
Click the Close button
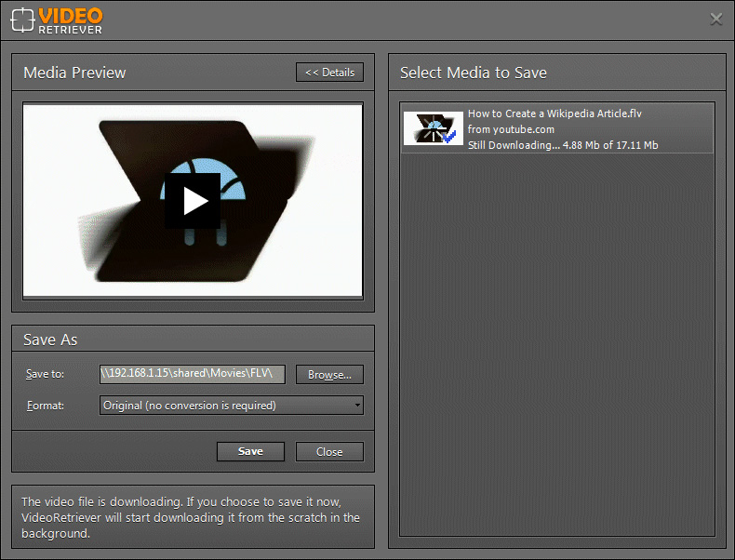tap(329, 452)
